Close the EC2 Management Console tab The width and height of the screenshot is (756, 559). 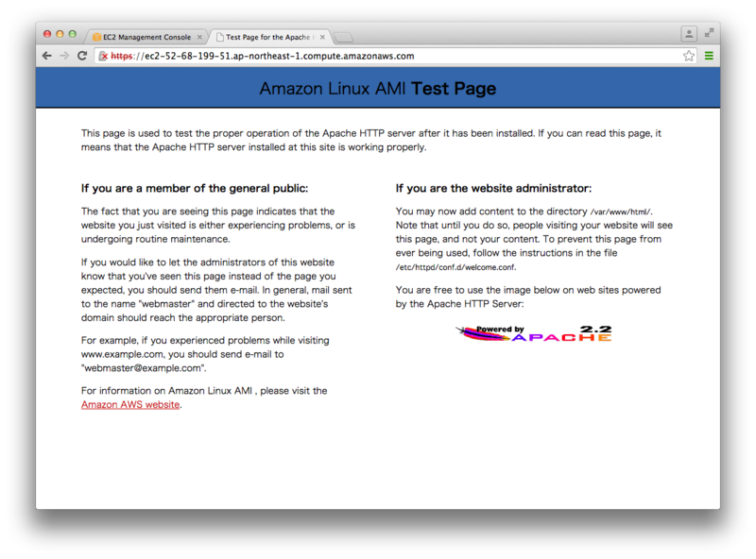click(199, 37)
